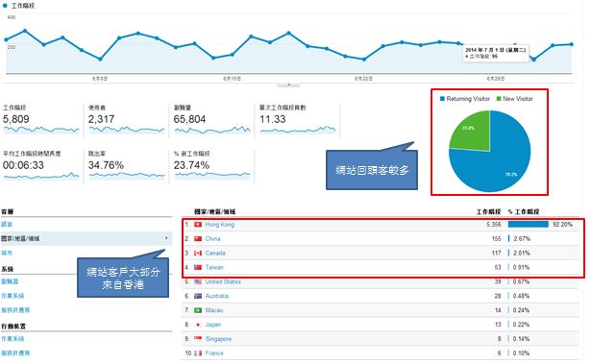This screenshot has width=591, height=364.
Task: Click the Taiwan flag icon
Action: click(x=198, y=268)
